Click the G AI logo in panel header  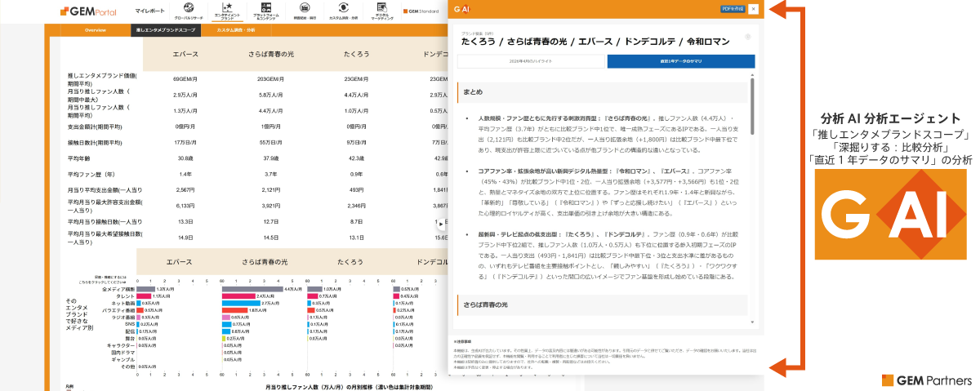pyautogui.click(x=462, y=8)
